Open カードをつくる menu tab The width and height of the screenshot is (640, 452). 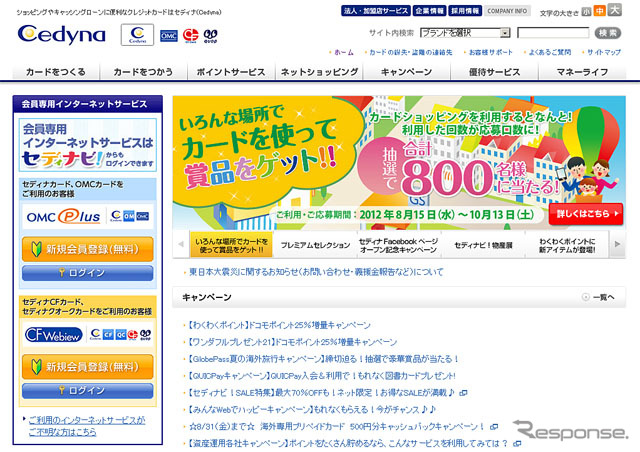pos(56,72)
